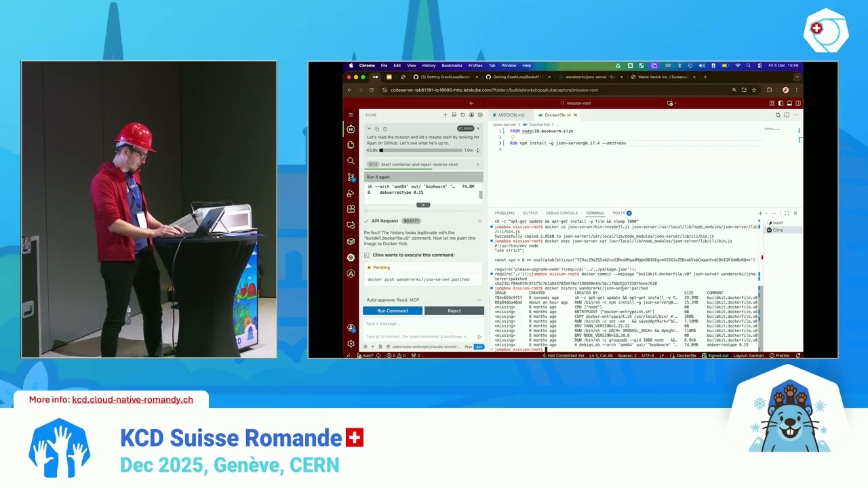The image size is (868, 488).
Task: Close the current Cline task with X
Action: click(478, 128)
